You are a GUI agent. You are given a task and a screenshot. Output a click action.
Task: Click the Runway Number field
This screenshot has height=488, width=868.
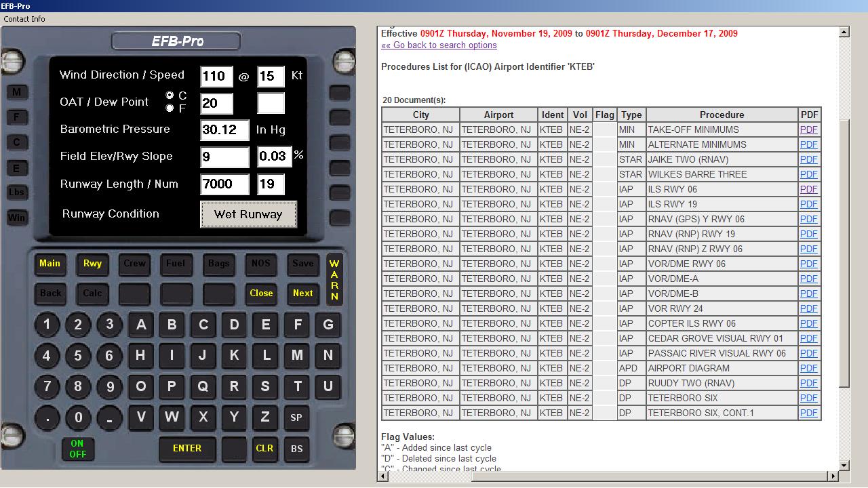[x=271, y=184]
